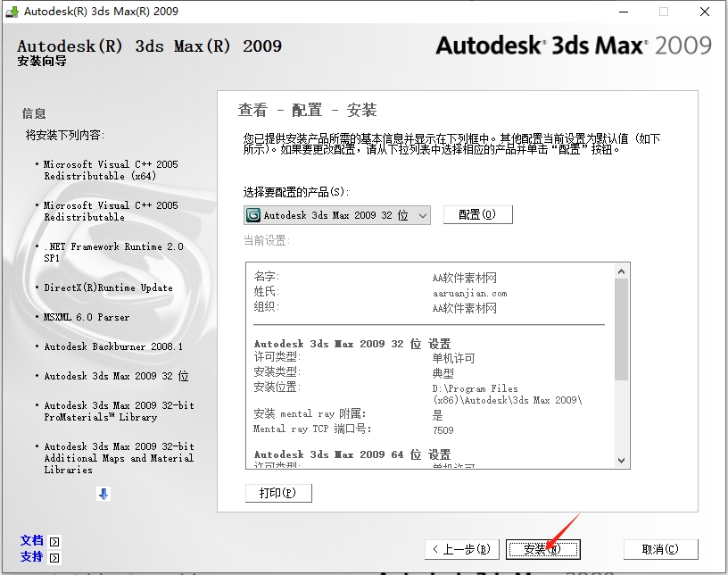
Task: Click the blue down arrow in info panel
Action: (103, 494)
